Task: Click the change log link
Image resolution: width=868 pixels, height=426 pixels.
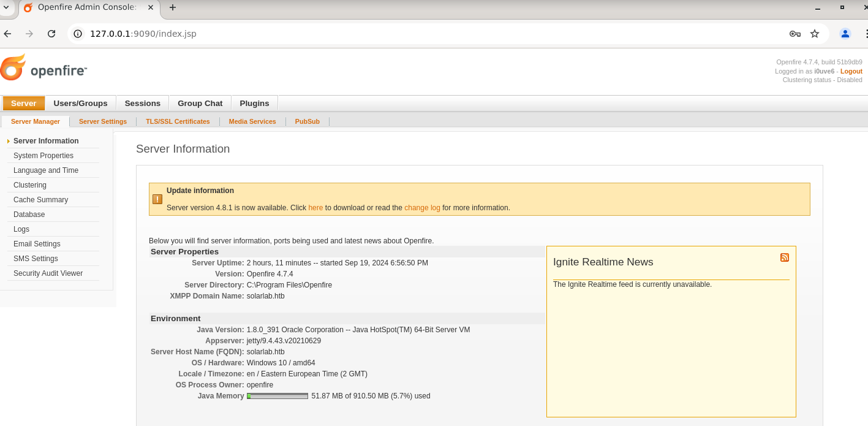Action: (422, 208)
